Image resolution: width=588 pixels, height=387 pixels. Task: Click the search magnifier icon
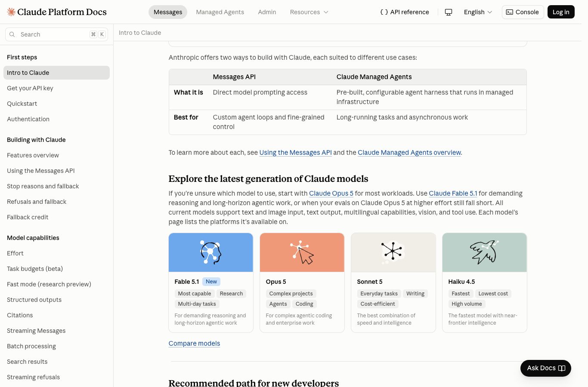[12, 34]
